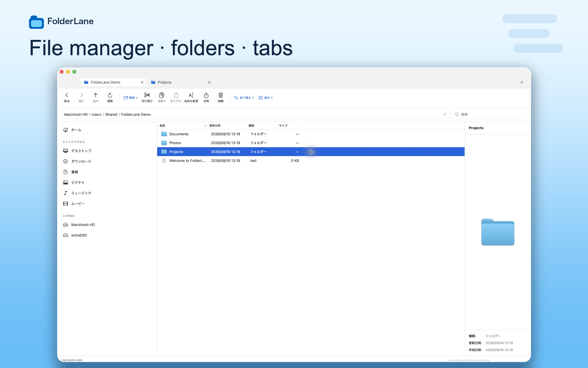Switch to the Projects tab
Image resolution: width=588 pixels, height=368 pixels.
coord(180,82)
